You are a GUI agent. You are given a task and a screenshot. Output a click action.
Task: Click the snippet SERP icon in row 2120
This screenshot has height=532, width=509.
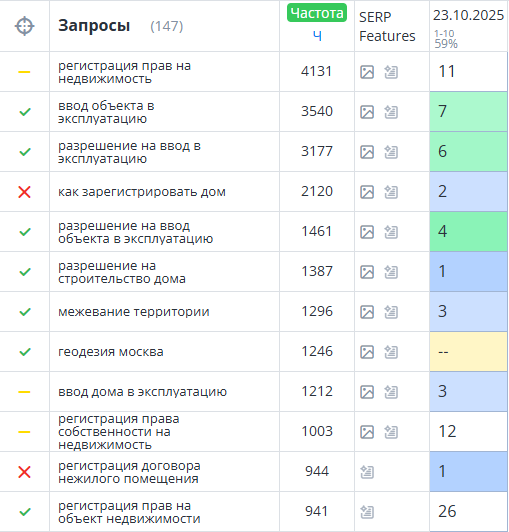tap(391, 192)
